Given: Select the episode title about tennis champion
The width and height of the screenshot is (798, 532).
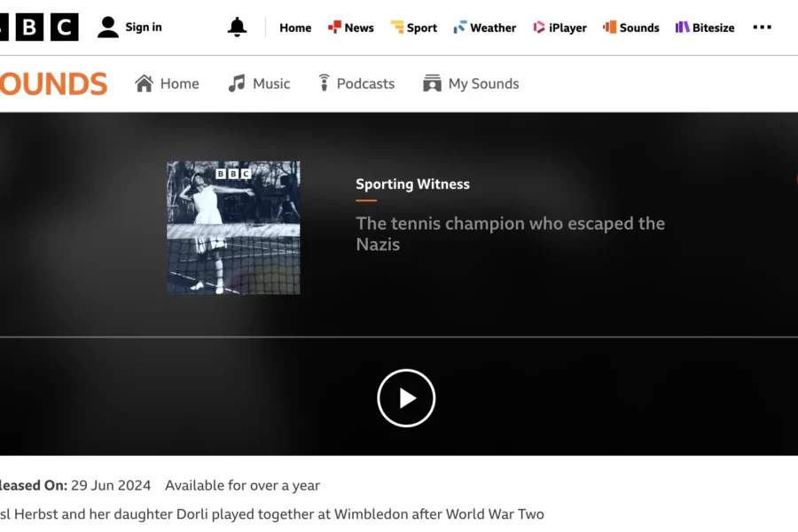Looking at the screenshot, I should (x=511, y=234).
